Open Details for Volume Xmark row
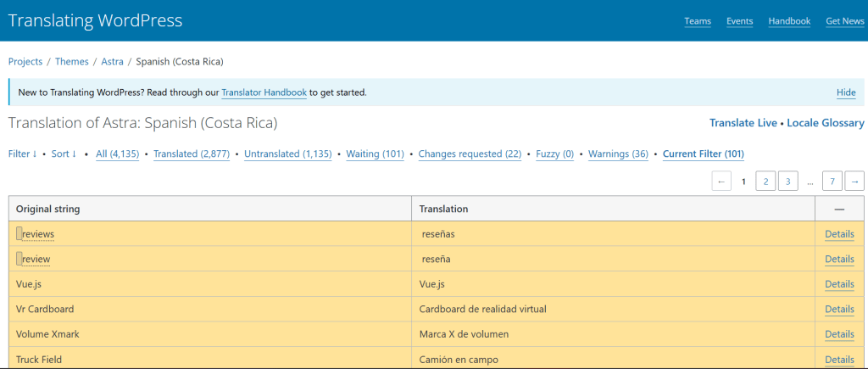 pos(839,334)
